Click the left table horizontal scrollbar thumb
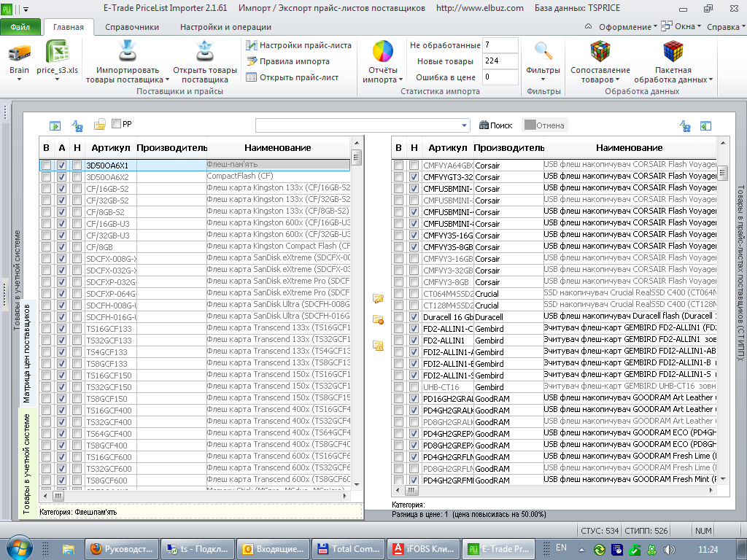Screen dimensions: 747x560 pyautogui.click(x=58, y=496)
